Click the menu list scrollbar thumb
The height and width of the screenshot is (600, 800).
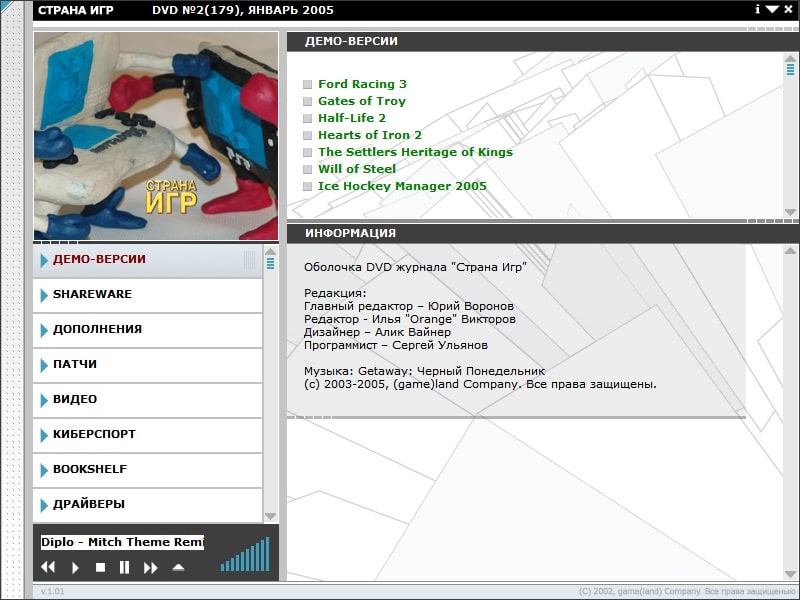(x=270, y=263)
